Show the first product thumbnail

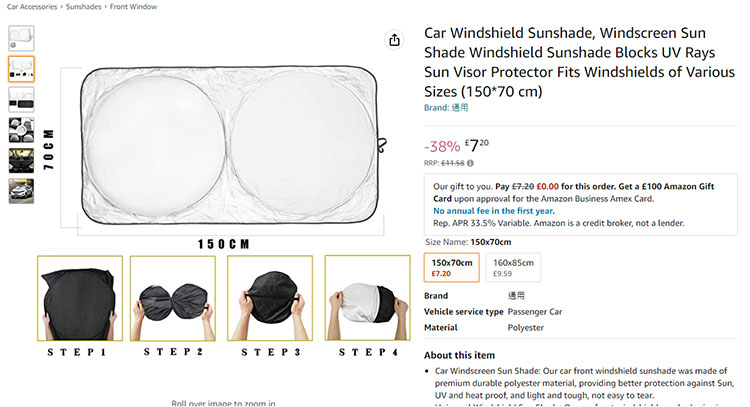(x=21, y=37)
